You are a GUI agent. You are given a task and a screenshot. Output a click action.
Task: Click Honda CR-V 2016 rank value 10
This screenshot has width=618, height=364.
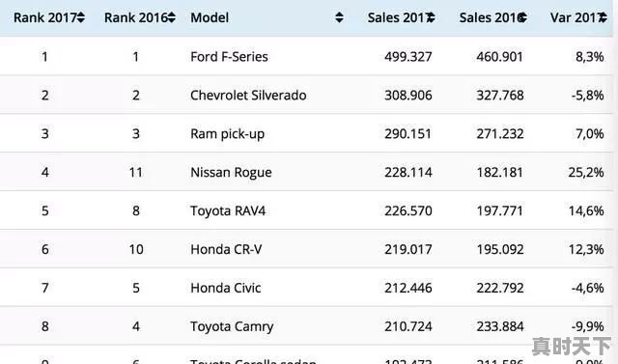click(x=136, y=249)
